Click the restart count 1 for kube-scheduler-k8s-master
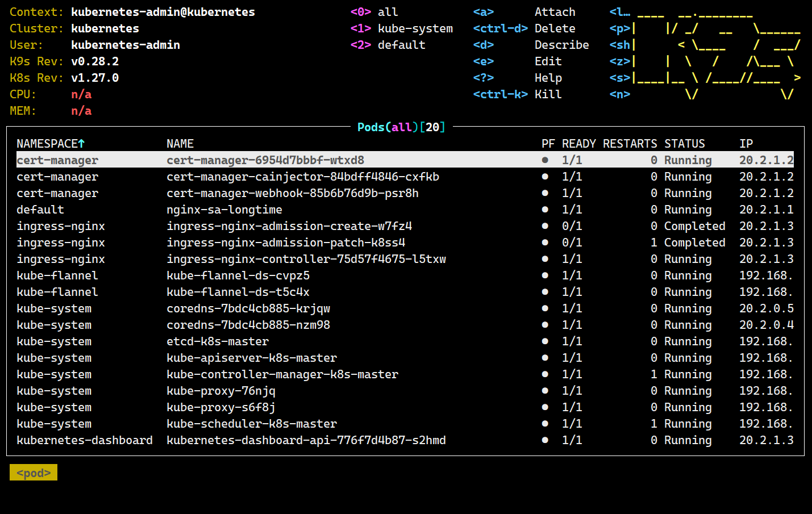 point(654,424)
